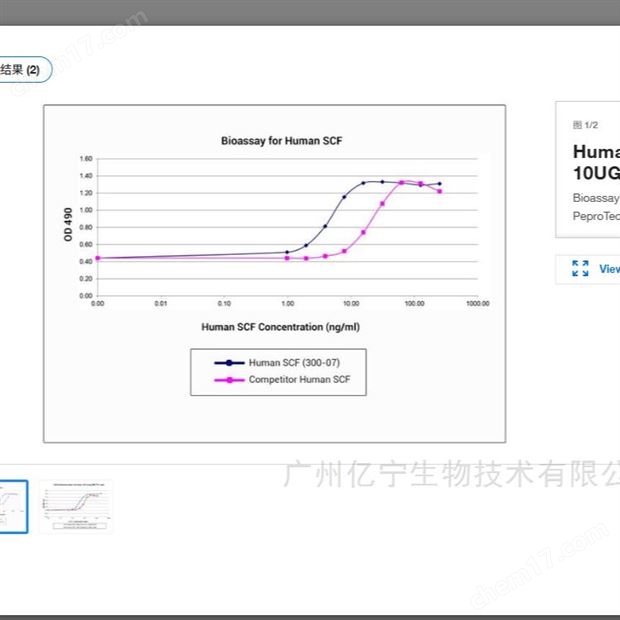Click the 1.60 y-axis tick label
This screenshot has height=620, width=620.
click(x=86, y=159)
